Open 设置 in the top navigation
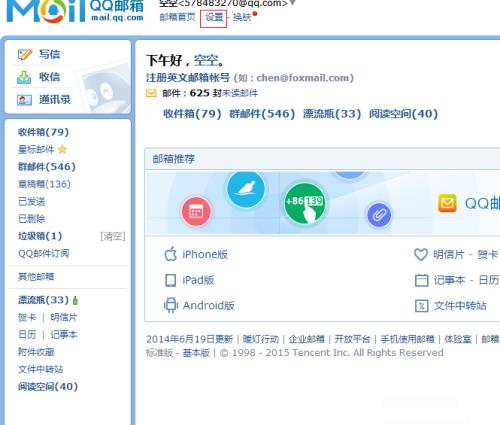Screen dimensions: 500x425 pos(214,17)
